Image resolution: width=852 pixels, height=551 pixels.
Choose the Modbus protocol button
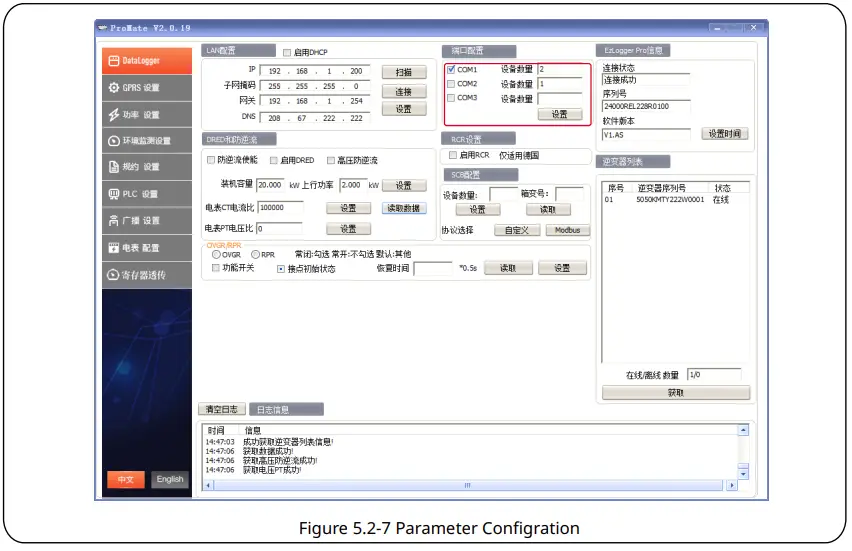tap(567, 230)
